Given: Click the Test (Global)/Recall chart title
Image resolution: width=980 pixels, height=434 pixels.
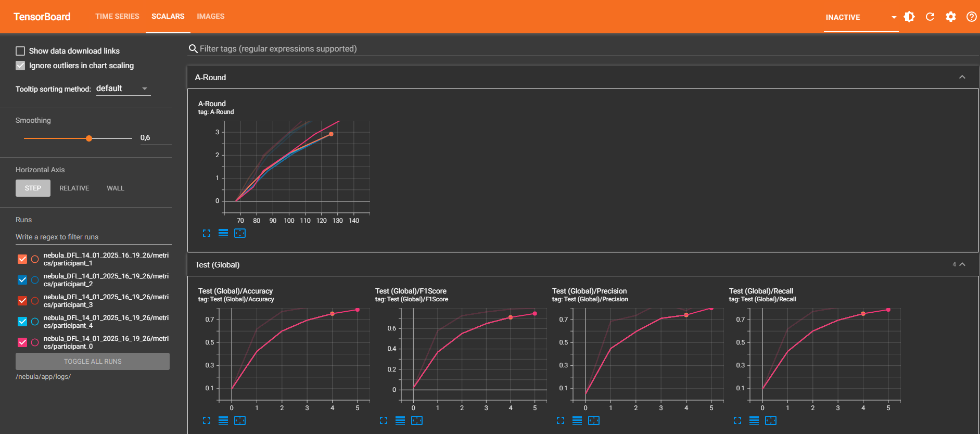Looking at the screenshot, I should point(761,291).
